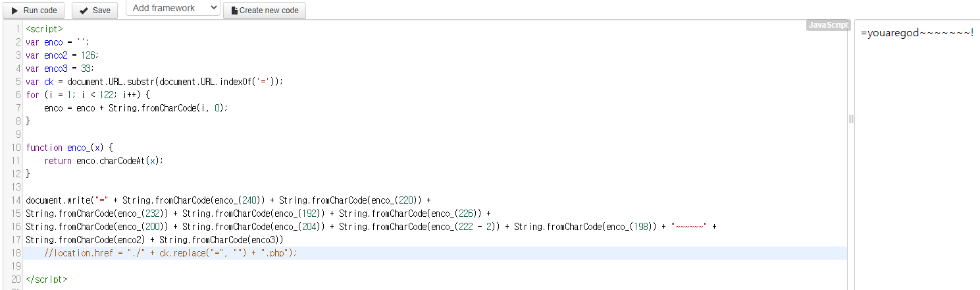The image size is (980, 290).
Task: Place cursor on <script> opening tag line
Action: pyautogui.click(x=45, y=29)
